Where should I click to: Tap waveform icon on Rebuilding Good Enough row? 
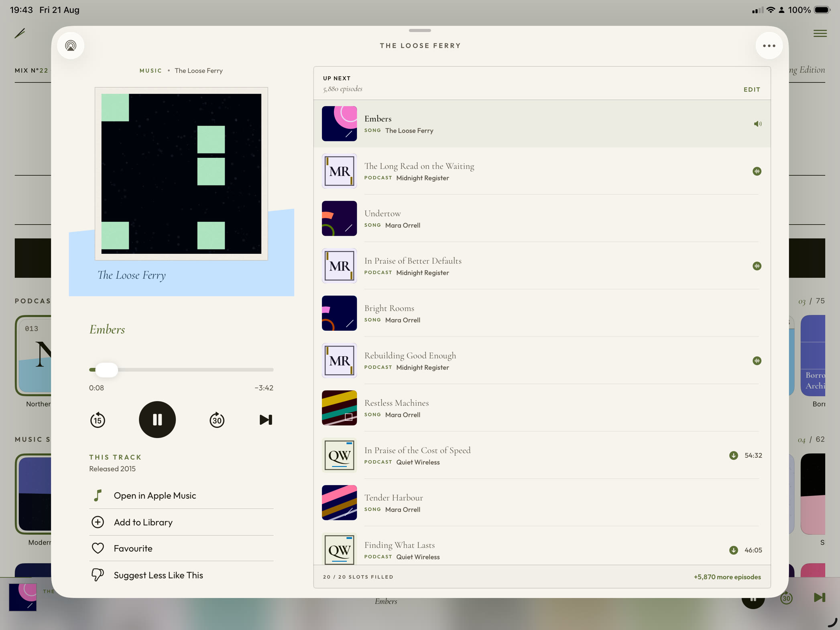click(x=757, y=361)
